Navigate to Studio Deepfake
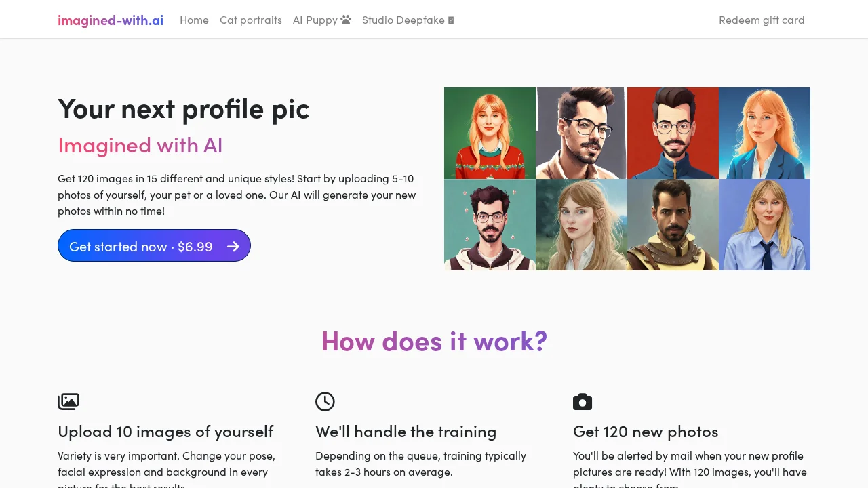Image resolution: width=868 pixels, height=488 pixels. [x=403, y=20]
